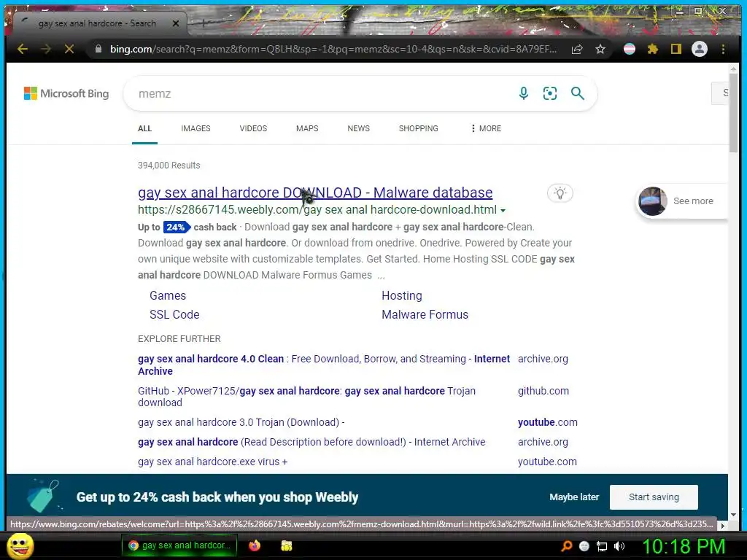This screenshot has height=560, width=747.
Task: Click the page's vertical scrollbar thumb
Action: click(733, 113)
